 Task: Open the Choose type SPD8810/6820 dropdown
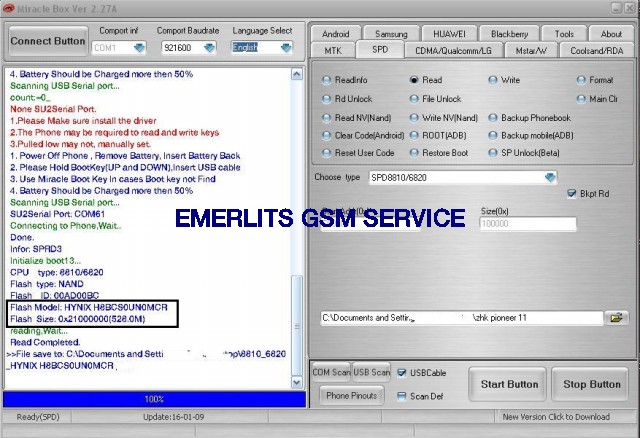[x=550, y=178]
